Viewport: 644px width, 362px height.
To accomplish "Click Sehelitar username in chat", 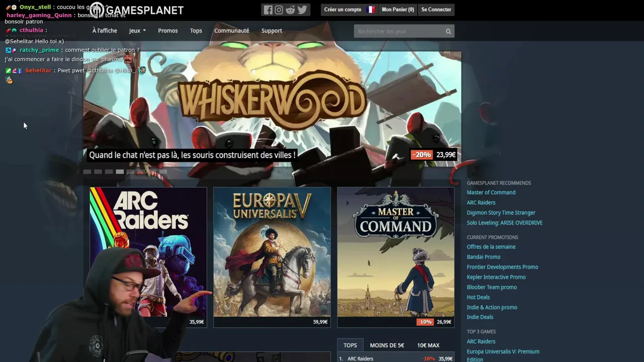I will click(38, 70).
